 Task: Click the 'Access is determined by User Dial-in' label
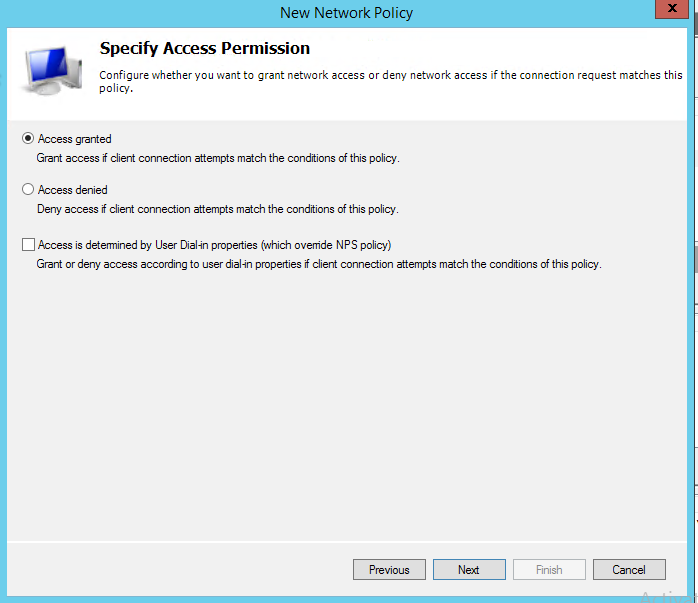click(214, 245)
